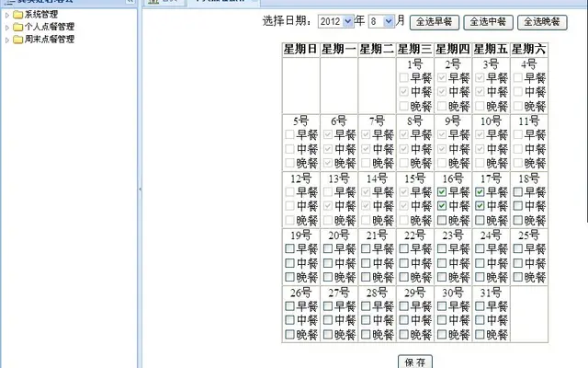The image size is (588, 368).
Task: Click the disabled 晚餐 checkbox for 6号
Action: pos(328,164)
